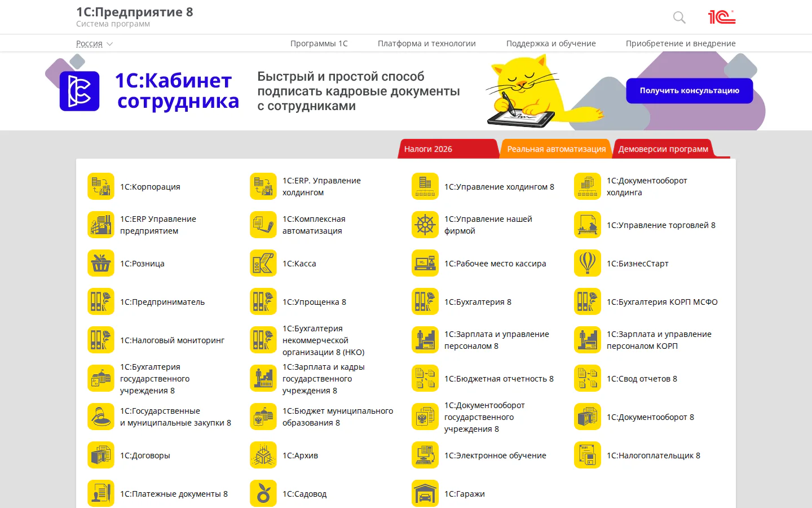The width and height of the screenshot is (812, 508).
Task: Click the 1C:Управление холдингом 8 icon
Action: pos(425,186)
